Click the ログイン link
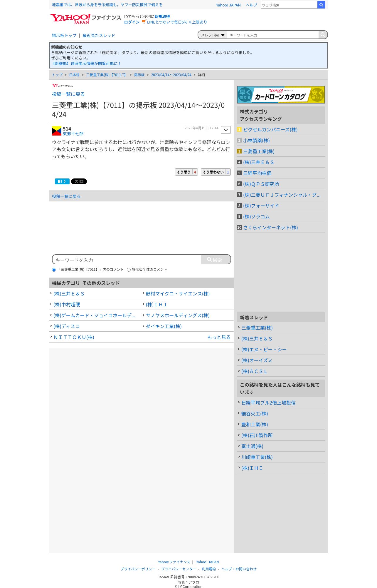The width and height of the screenshot is (377, 588). click(x=132, y=22)
